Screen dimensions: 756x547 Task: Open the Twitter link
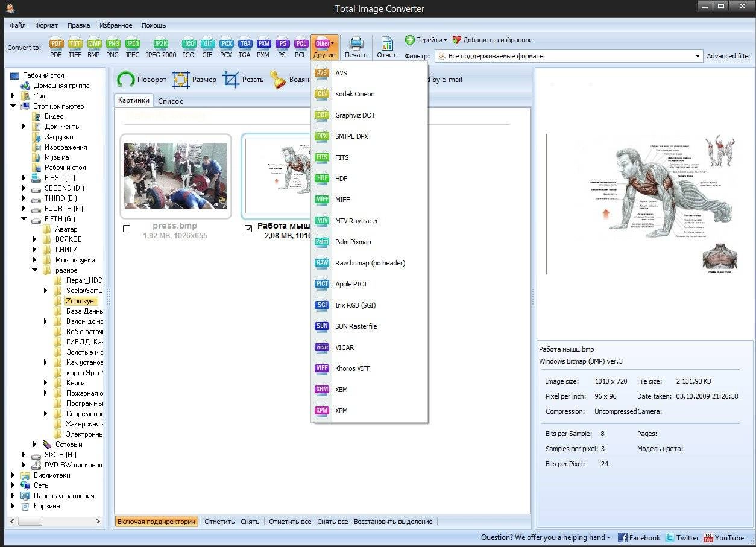pos(682,537)
